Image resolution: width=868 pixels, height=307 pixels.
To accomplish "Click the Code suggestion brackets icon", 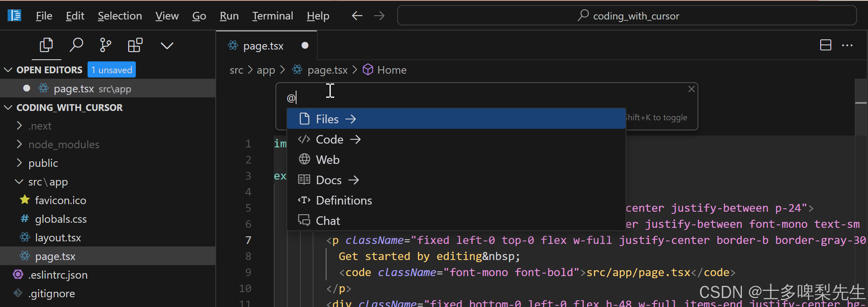I will [304, 139].
